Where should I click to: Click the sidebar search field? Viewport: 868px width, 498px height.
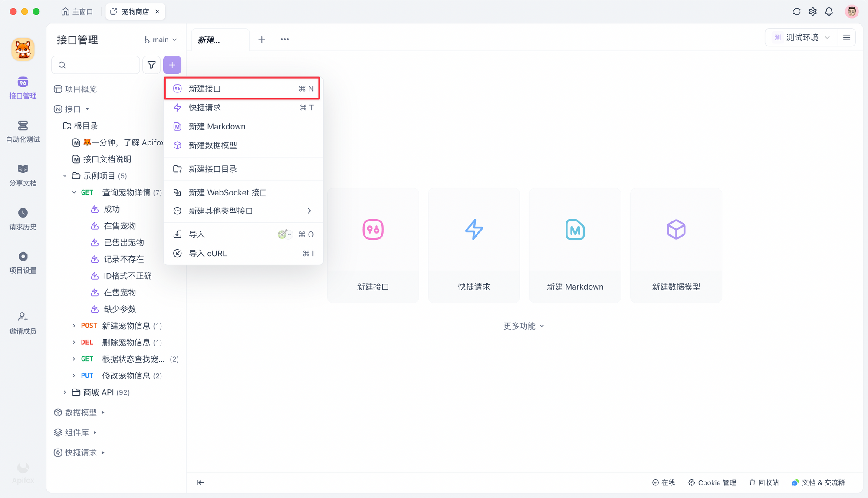tap(96, 65)
